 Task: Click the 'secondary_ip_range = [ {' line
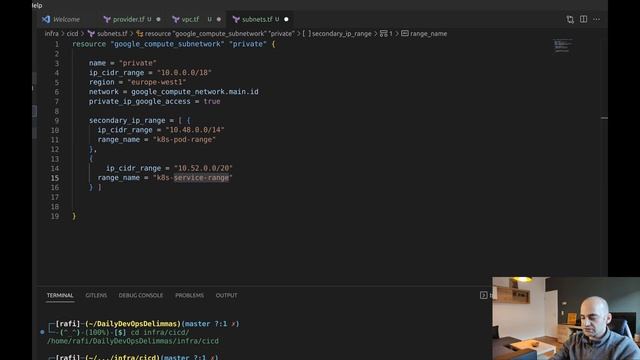click(x=140, y=120)
